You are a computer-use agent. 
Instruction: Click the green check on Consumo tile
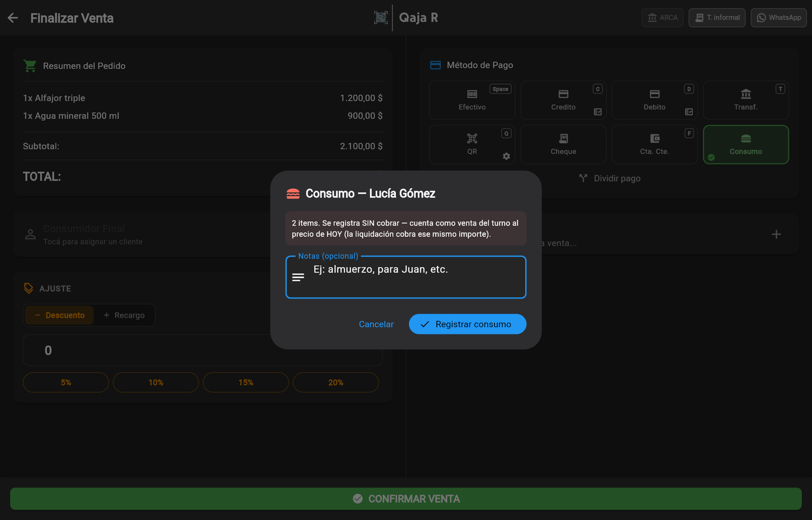[711, 157]
